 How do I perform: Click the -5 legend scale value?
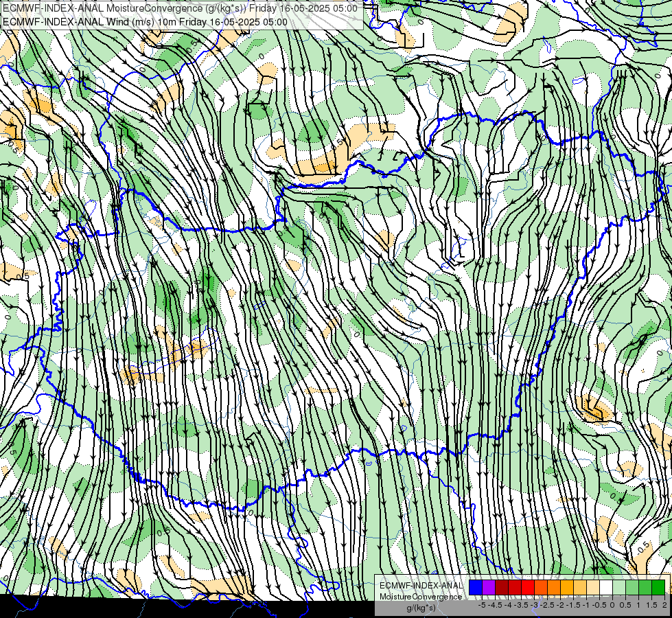pyautogui.click(x=482, y=605)
